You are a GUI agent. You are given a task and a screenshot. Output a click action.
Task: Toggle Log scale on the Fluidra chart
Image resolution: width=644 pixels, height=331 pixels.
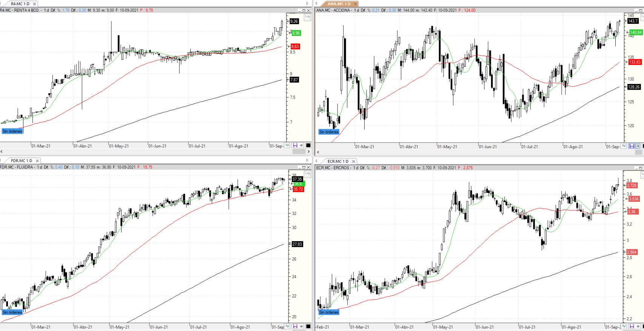pyautogui.click(x=307, y=174)
